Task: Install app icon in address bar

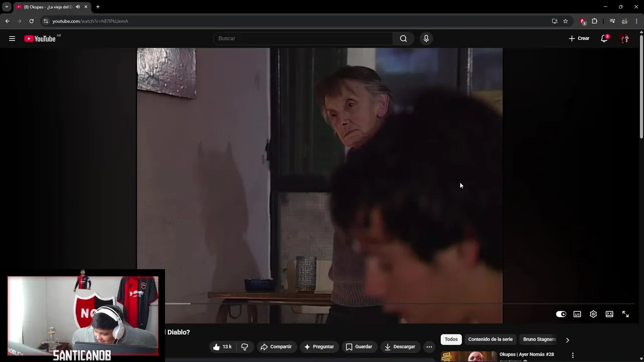Action: (554, 21)
